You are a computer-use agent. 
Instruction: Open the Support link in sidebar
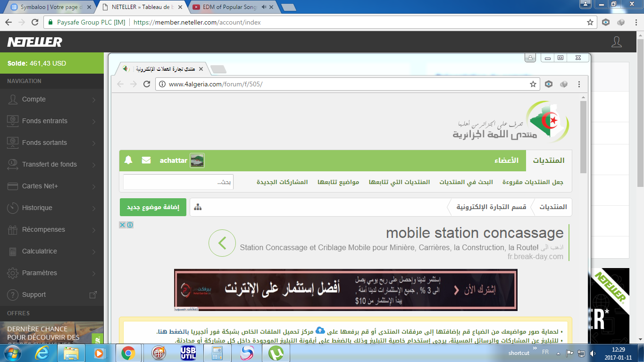tap(34, 295)
